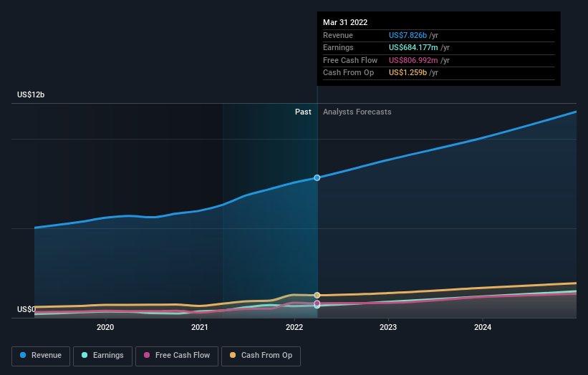Click the US$7.826b revenue value
The height and width of the screenshot is (375, 588).
click(408, 35)
